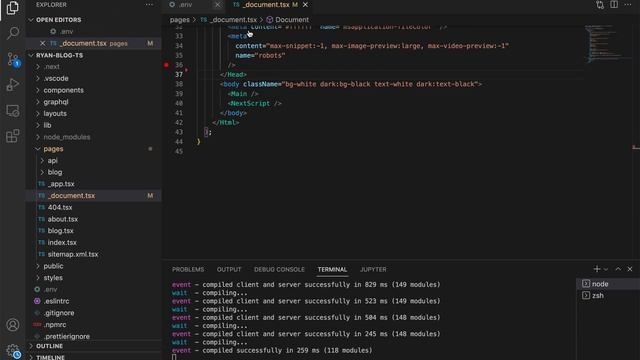
Task: Close _document.tsx in Open Editors list
Action: 42,43
